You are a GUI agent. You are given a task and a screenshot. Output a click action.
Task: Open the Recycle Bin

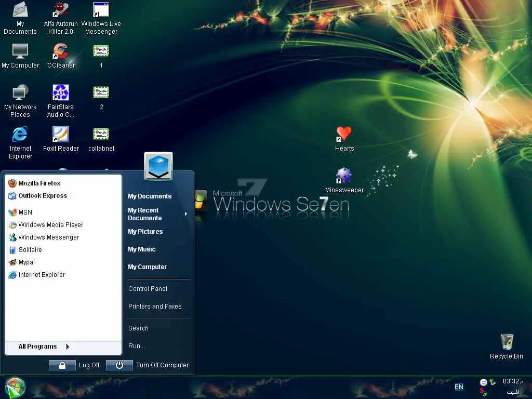507,347
